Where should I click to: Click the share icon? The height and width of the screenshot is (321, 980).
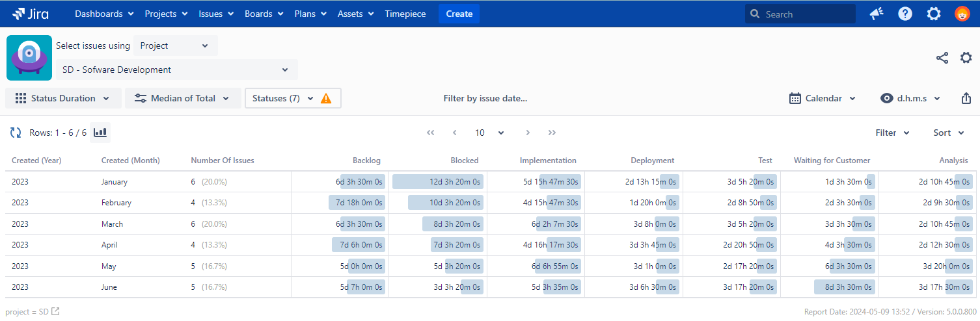click(x=942, y=58)
